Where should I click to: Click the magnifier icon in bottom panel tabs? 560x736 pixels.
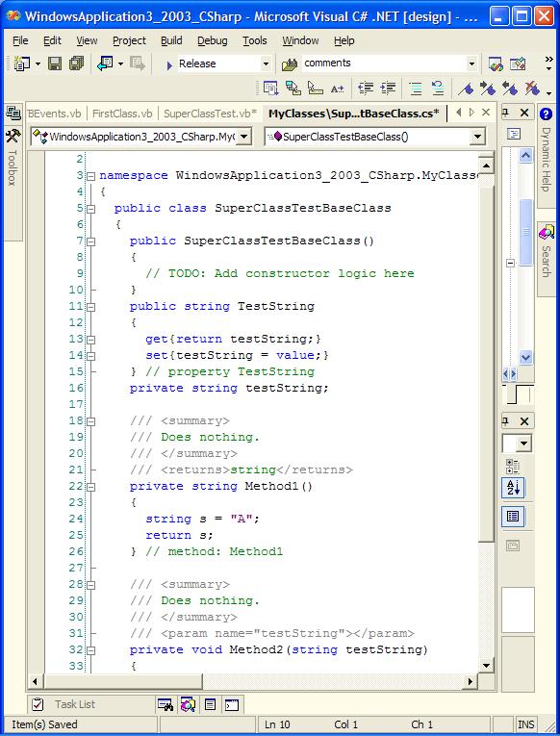tap(188, 704)
